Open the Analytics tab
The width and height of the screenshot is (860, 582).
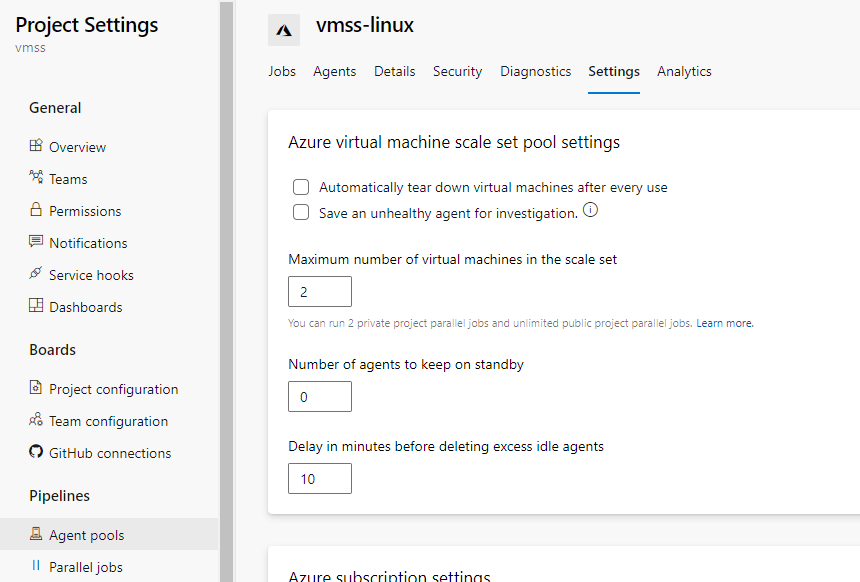click(684, 71)
